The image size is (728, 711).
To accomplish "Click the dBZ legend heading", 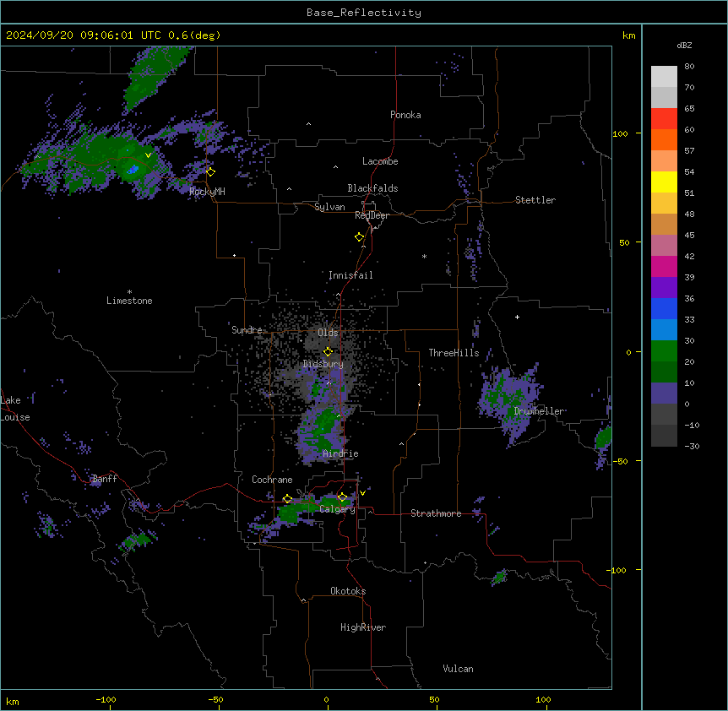I will 684,46.
